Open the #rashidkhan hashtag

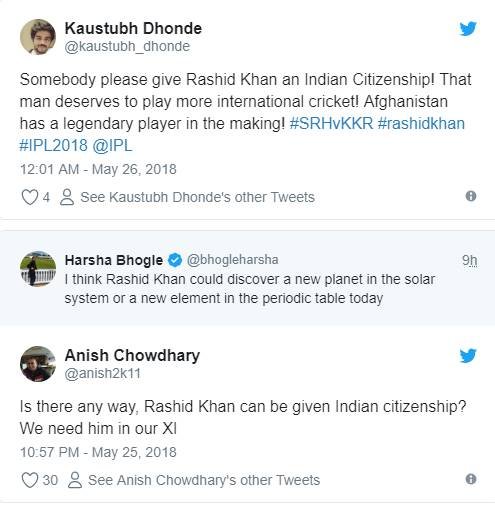(x=421, y=124)
